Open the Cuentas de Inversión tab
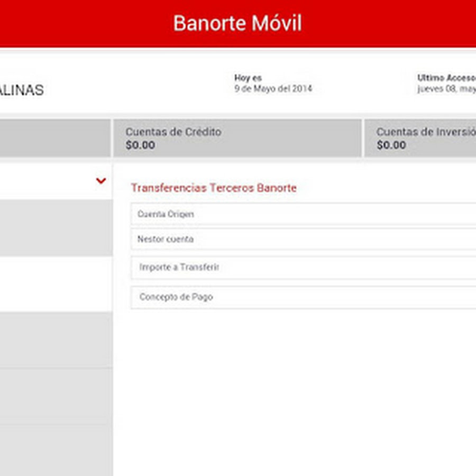476x476 pixels. [x=420, y=138]
